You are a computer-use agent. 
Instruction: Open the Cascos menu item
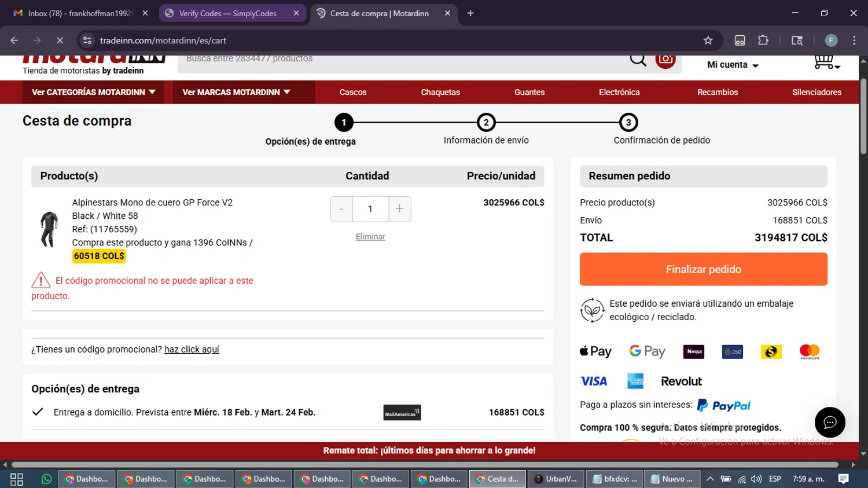[353, 92]
